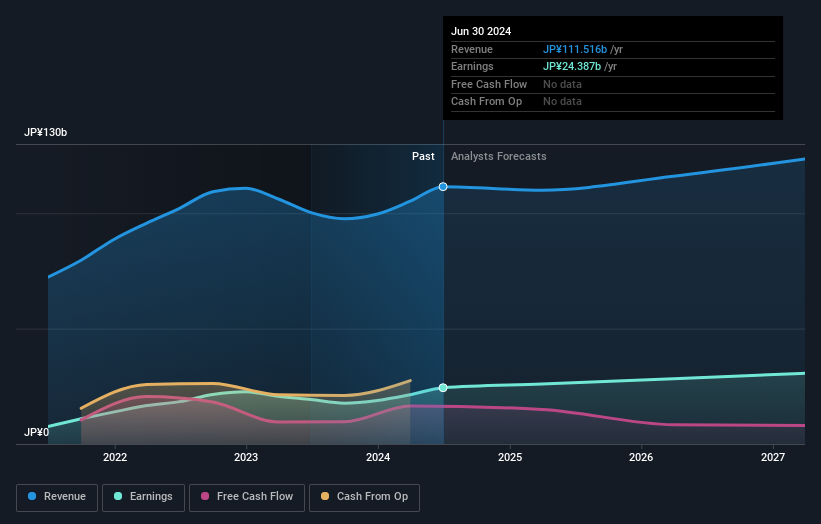821x524 pixels.
Task: Click the Analysts Forecasts label
Action: (x=498, y=157)
